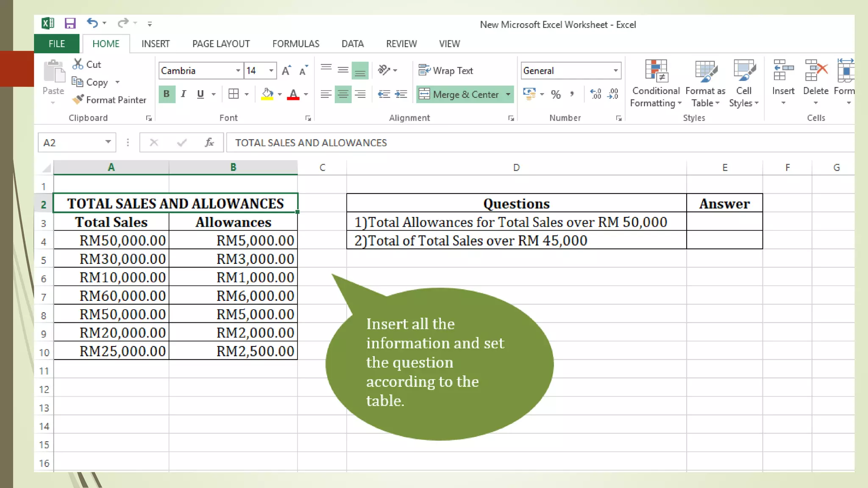This screenshot has height=488, width=868.
Task: Click Comma Style icon
Action: click(x=573, y=94)
